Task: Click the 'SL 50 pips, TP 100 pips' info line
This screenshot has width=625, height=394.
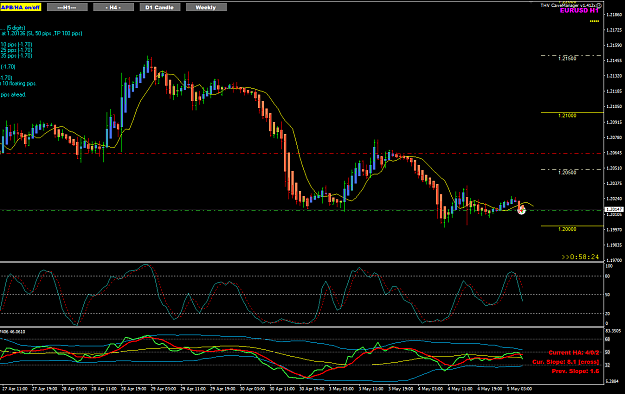Action: pyautogui.click(x=42, y=33)
